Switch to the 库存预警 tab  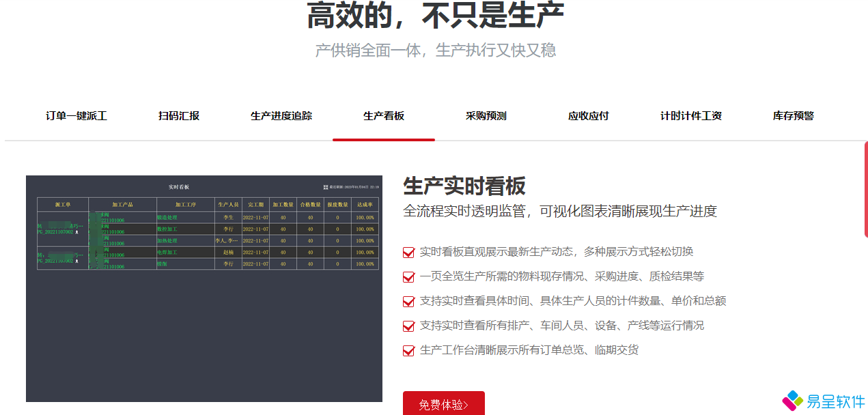793,116
